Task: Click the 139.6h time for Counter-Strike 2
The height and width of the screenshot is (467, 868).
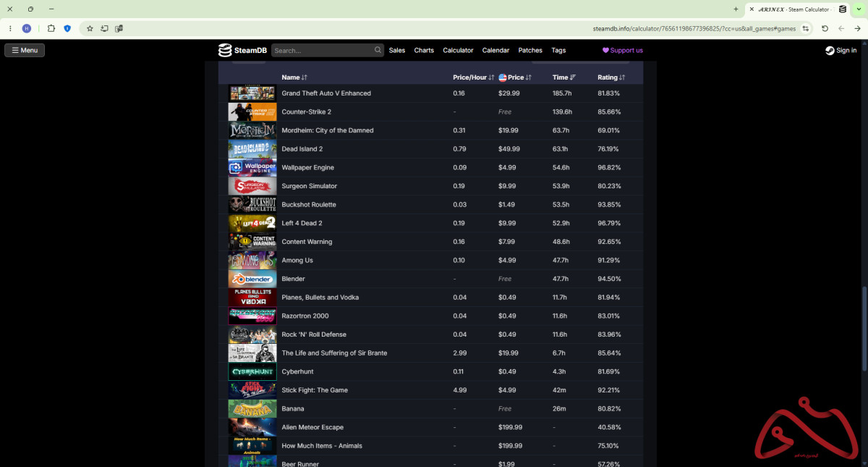Action: point(562,112)
